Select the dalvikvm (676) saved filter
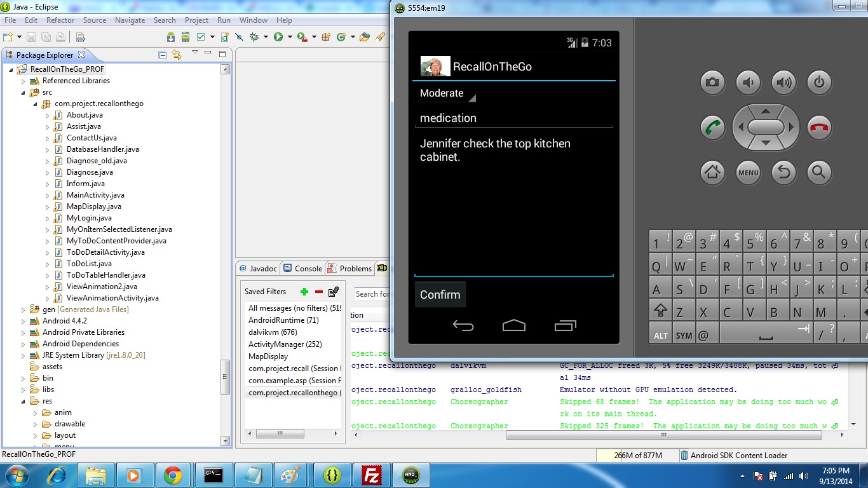The image size is (868, 488). point(273,332)
